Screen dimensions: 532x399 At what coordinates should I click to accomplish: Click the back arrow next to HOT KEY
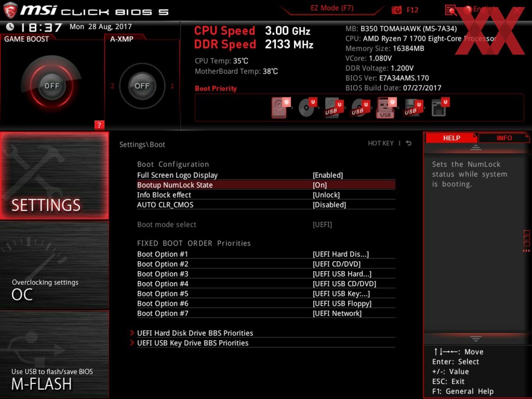[408, 143]
